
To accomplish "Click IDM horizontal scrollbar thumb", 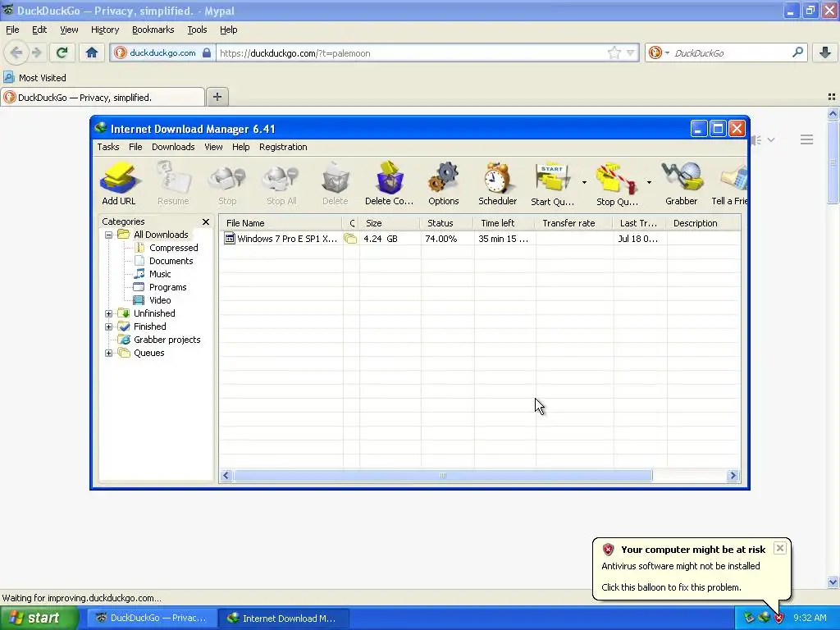I will tap(443, 476).
